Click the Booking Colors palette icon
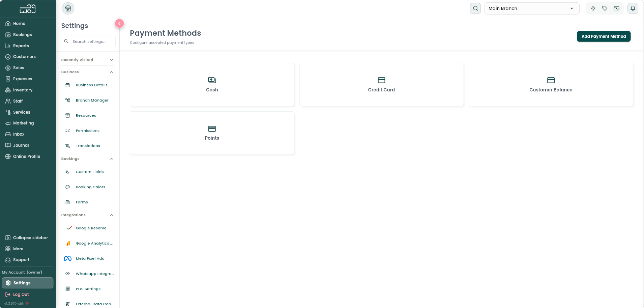644x308 pixels. (x=68, y=187)
